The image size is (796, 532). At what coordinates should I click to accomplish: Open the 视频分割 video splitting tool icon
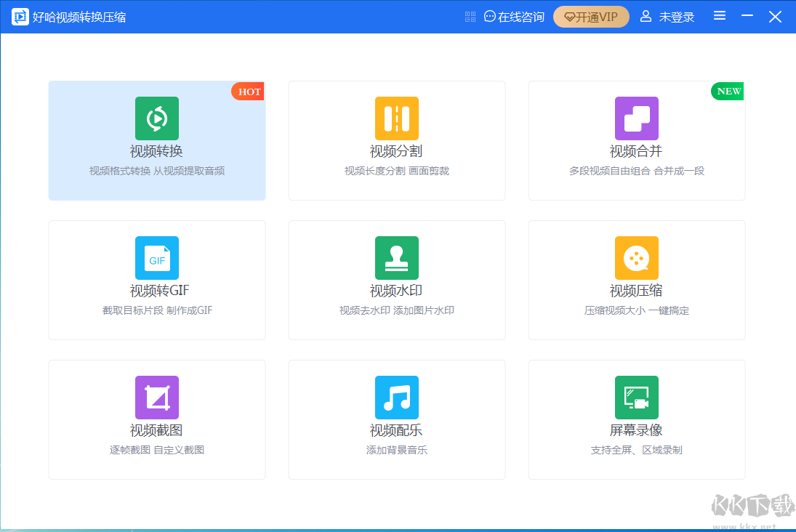[x=396, y=118]
